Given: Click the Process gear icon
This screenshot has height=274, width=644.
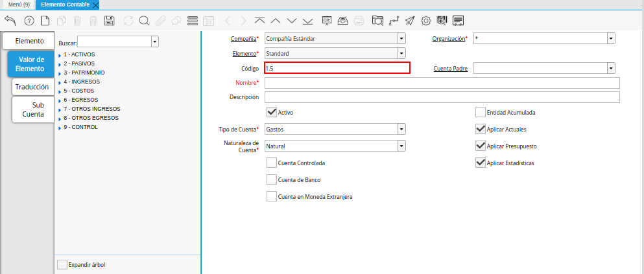Looking at the screenshot, I should point(426,21).
